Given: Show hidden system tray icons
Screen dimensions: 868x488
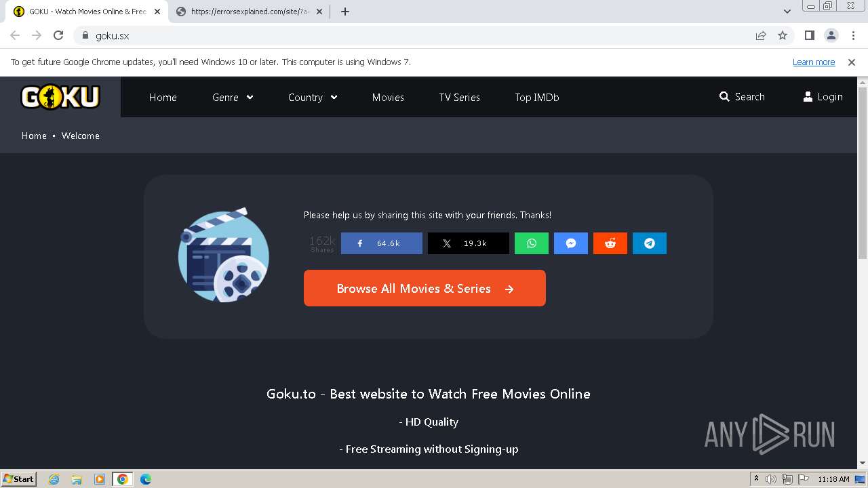Looking at the screenshot, I should (x=756, y=479).
